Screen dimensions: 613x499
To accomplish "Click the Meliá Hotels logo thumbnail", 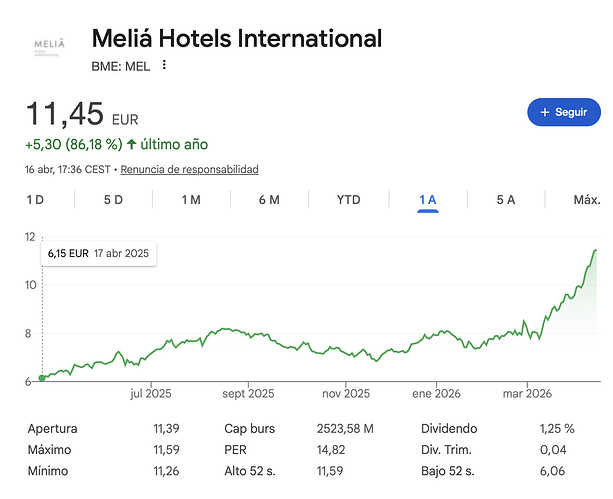I will [48, 47].
